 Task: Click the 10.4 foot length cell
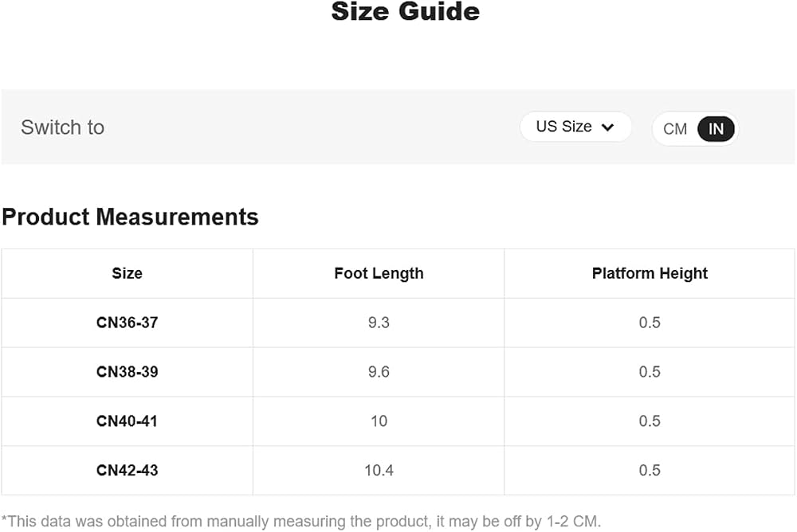pos(379,471)
